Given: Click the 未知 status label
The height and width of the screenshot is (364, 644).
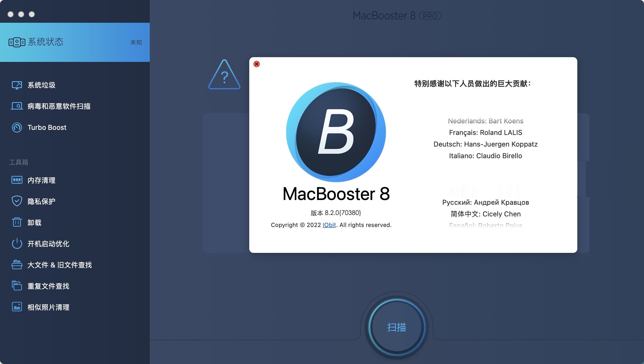Looking at the screenshot, I should pos(136,42).
